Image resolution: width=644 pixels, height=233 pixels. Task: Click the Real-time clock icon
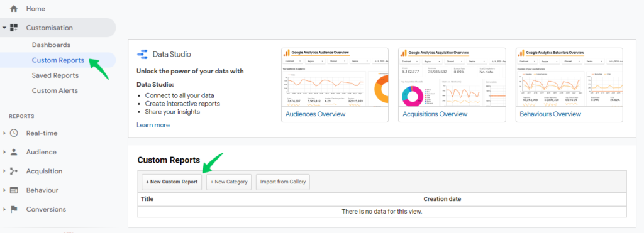click(x=14, y=133)
